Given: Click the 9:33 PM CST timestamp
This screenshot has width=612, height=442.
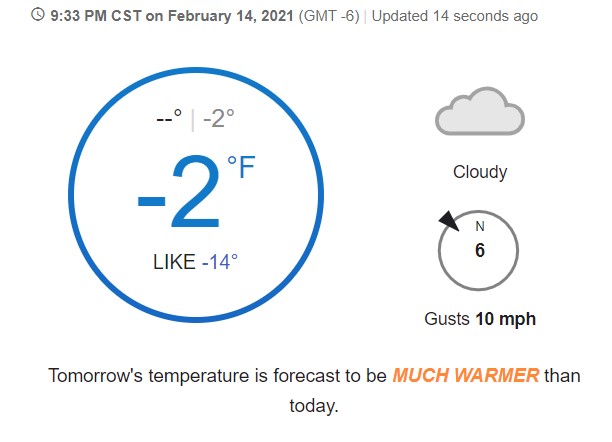Looking at the screenshot, I should point(95,16).
